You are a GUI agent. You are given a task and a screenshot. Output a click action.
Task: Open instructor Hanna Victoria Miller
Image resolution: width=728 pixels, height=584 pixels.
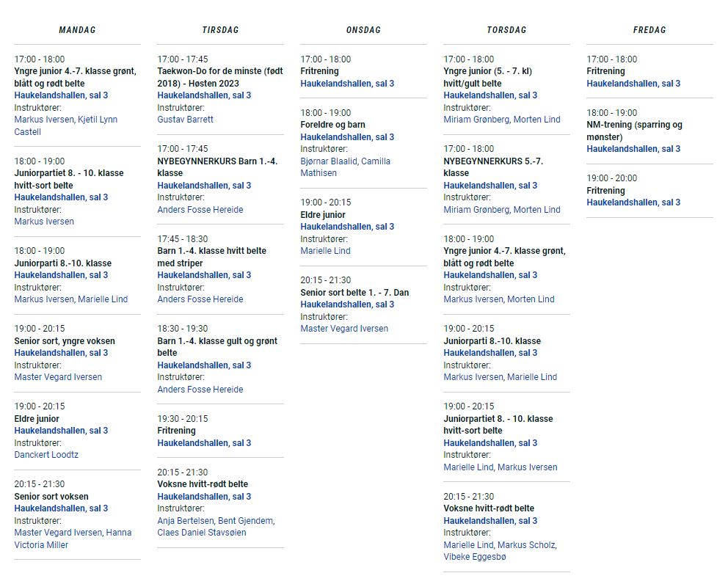pyautogui.click(x=73, y=539)
